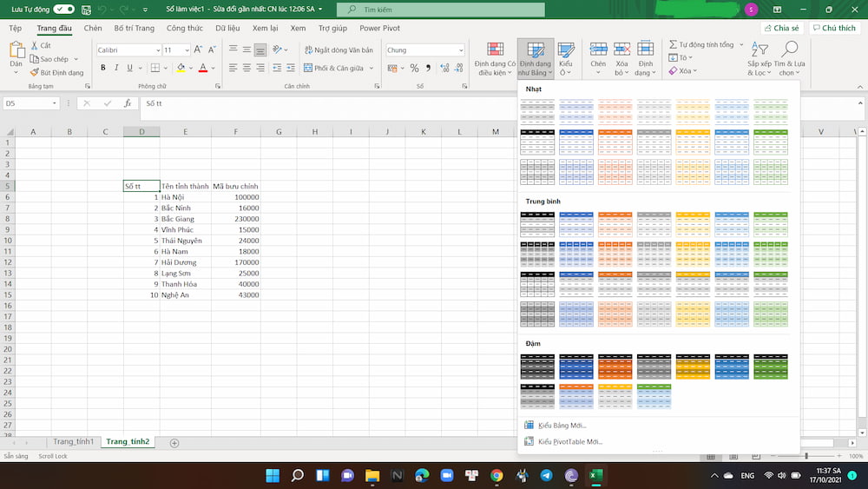Select the green Trung bình table style, top row
868x489 pixels.
771,224
